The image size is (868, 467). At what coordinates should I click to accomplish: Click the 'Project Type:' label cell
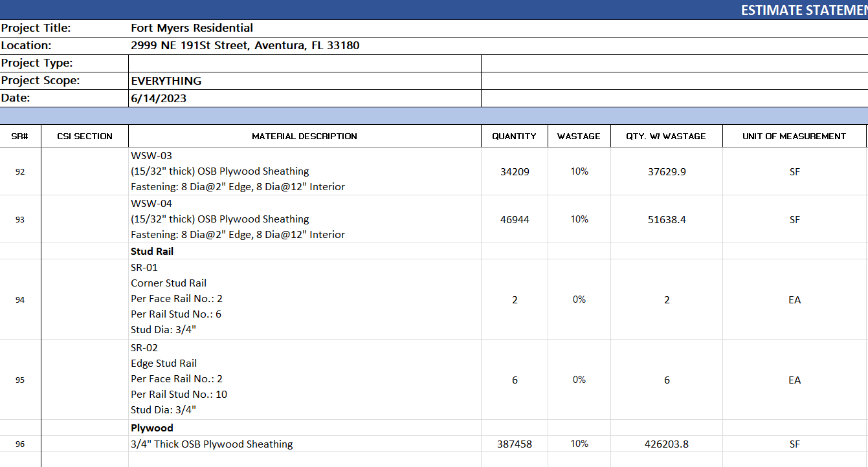pos(64,63)
